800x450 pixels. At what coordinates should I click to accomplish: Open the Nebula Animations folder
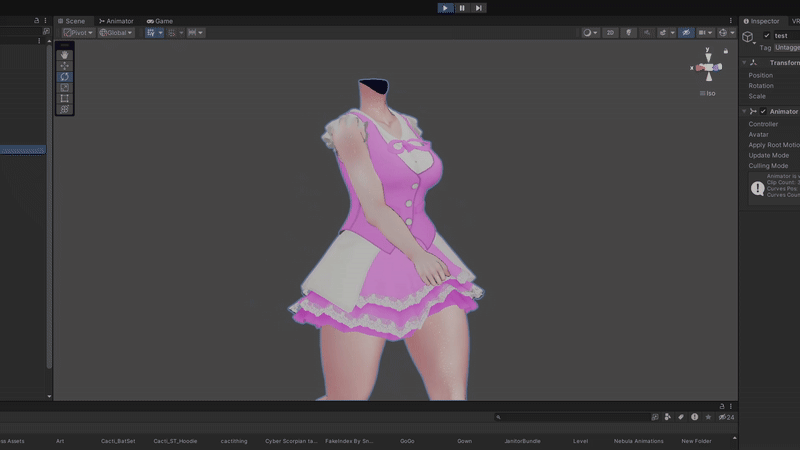click(638, 441)
